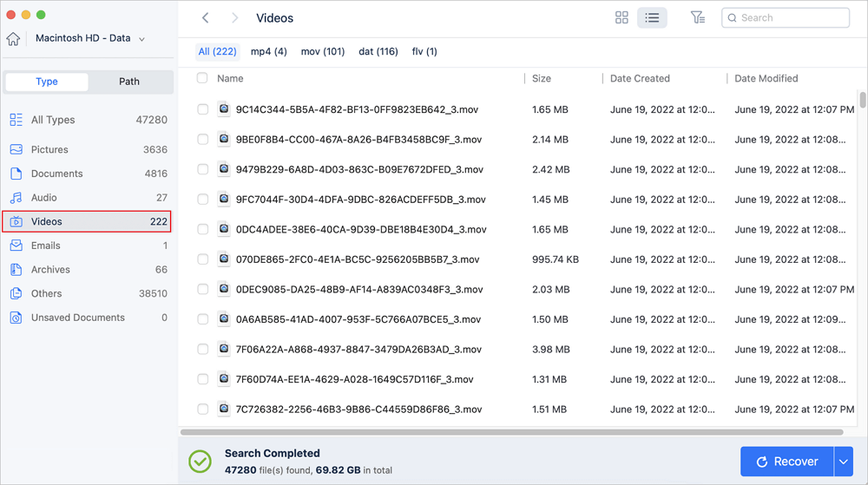
Task: Sort by the Date Modified column header
Action: [x=766, y=79]
